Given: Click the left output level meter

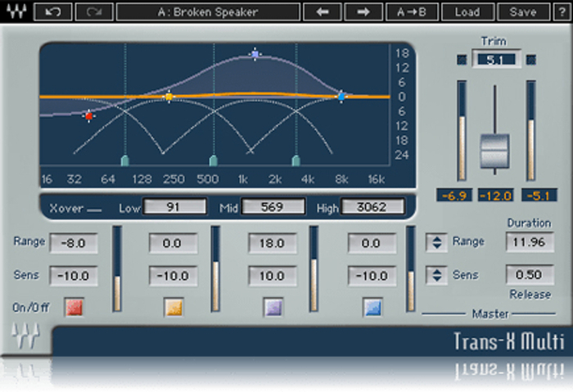Looking at the screenshot, I should (462, 131).
